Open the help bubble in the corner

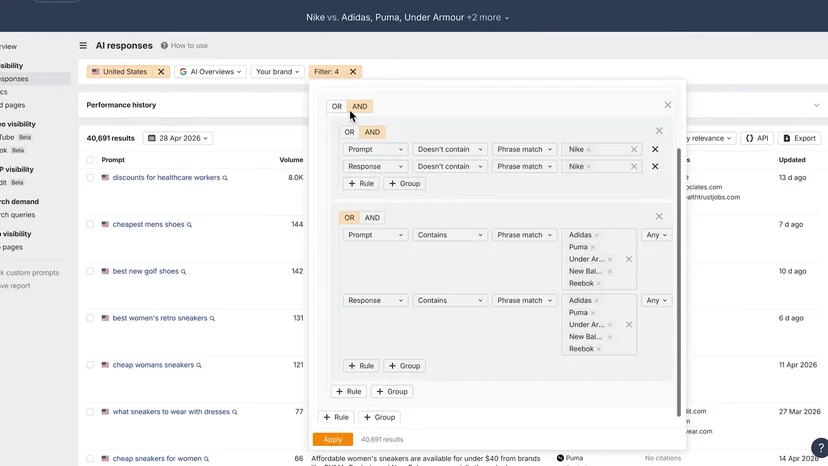[820, 448]
